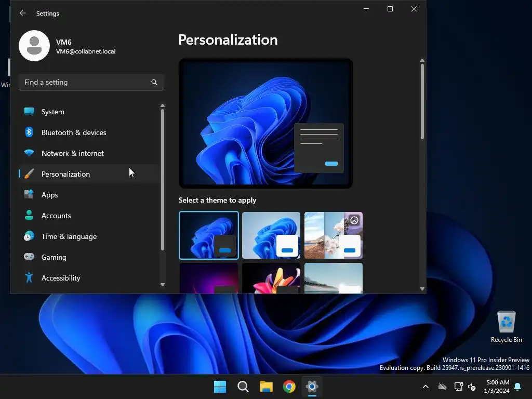
Task: Open Bluetooth & devices settings
Action: tap(89, 132)
